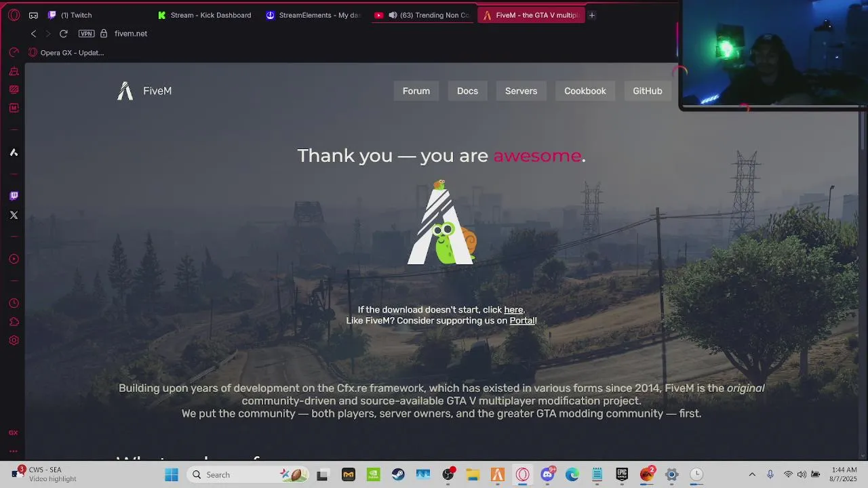The height and width of the screenshot is (488, 868).
Task: Open the Opera GX main menu logo
Action: click(14, 15)
